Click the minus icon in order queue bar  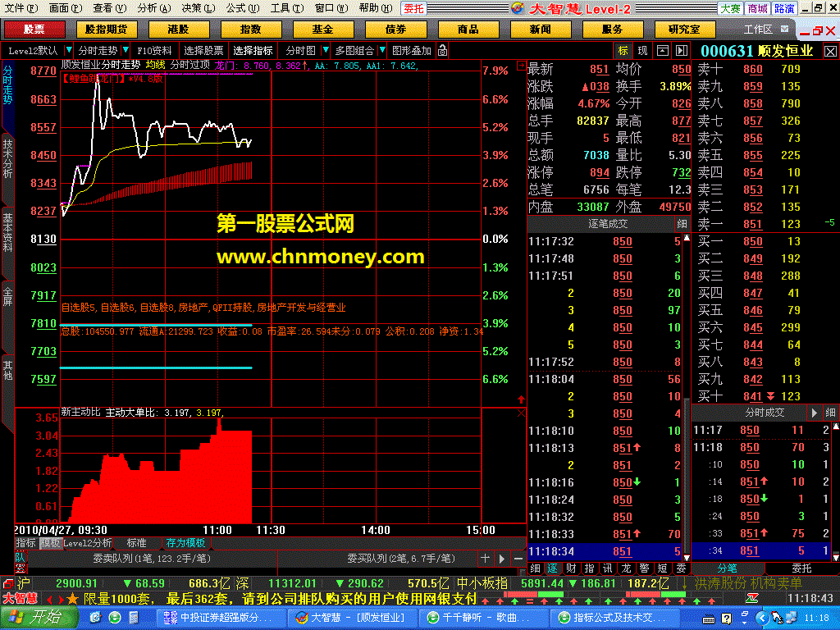point(518,558)
